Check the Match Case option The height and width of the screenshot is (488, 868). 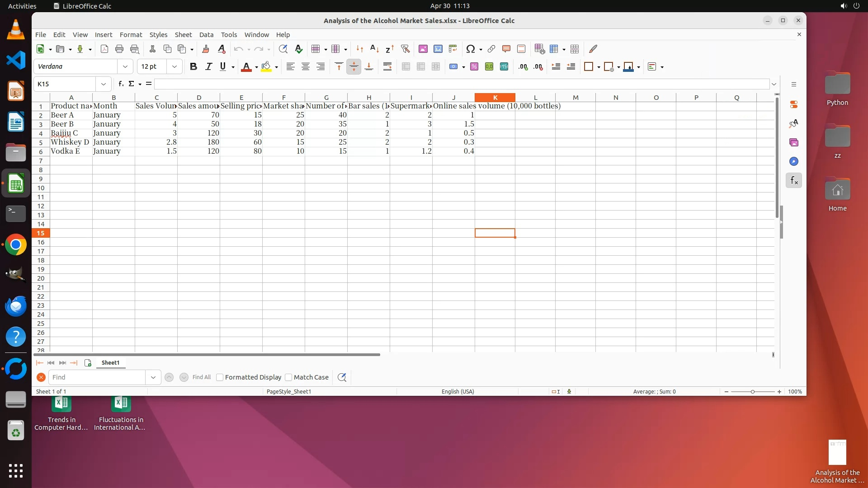[288, 377]
